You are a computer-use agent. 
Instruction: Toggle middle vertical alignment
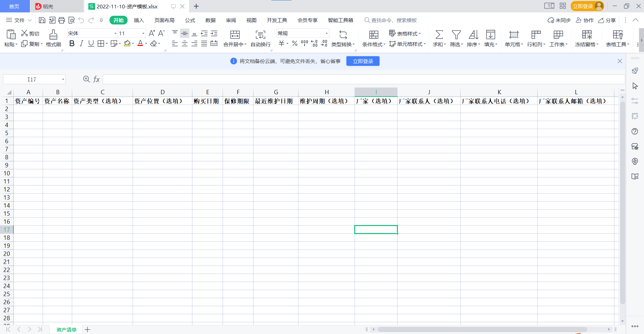[x=184, y=33]
